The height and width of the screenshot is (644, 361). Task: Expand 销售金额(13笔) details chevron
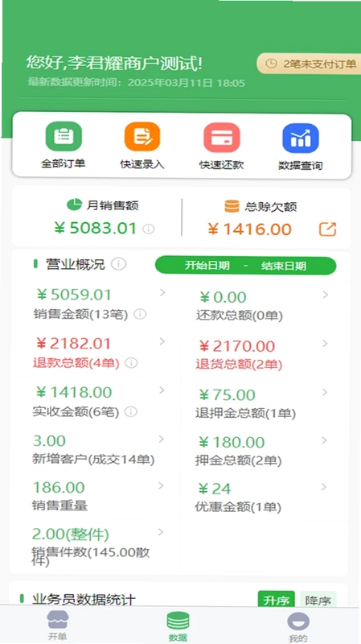point(162,293)
